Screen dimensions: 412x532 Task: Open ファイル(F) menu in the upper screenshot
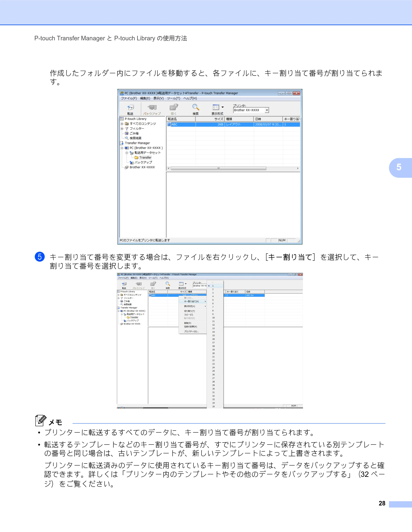point(129,98)
